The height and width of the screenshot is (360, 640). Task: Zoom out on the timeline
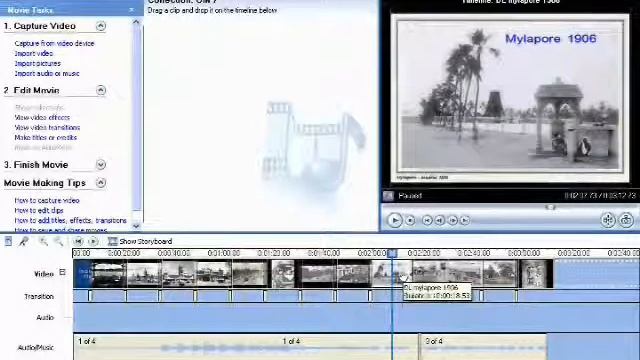point(59,241)
